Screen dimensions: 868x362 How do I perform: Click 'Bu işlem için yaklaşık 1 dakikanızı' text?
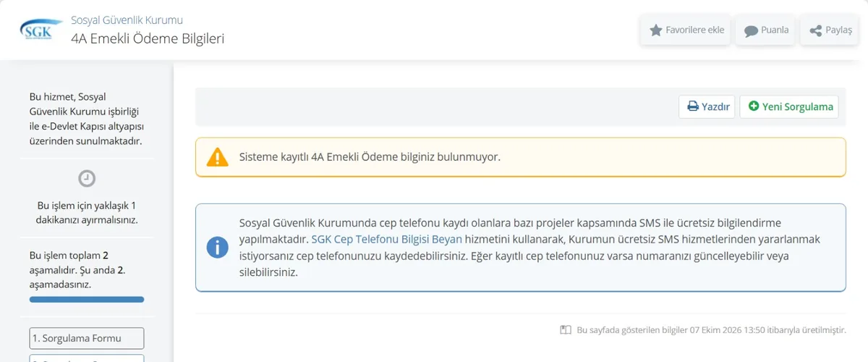coord(87,212)
